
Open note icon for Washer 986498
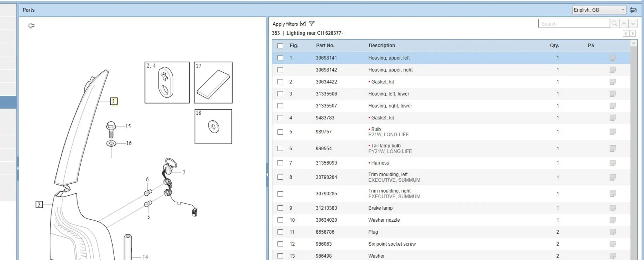click(613, 256)
